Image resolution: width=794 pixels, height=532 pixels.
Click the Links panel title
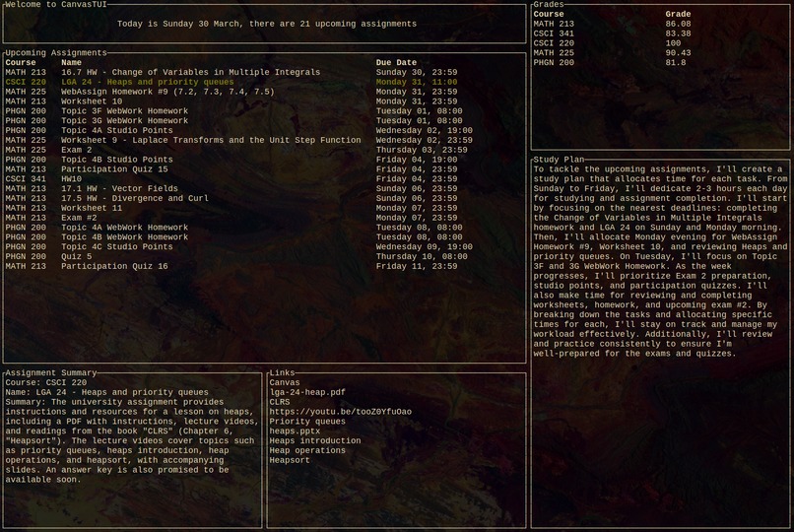282,373
